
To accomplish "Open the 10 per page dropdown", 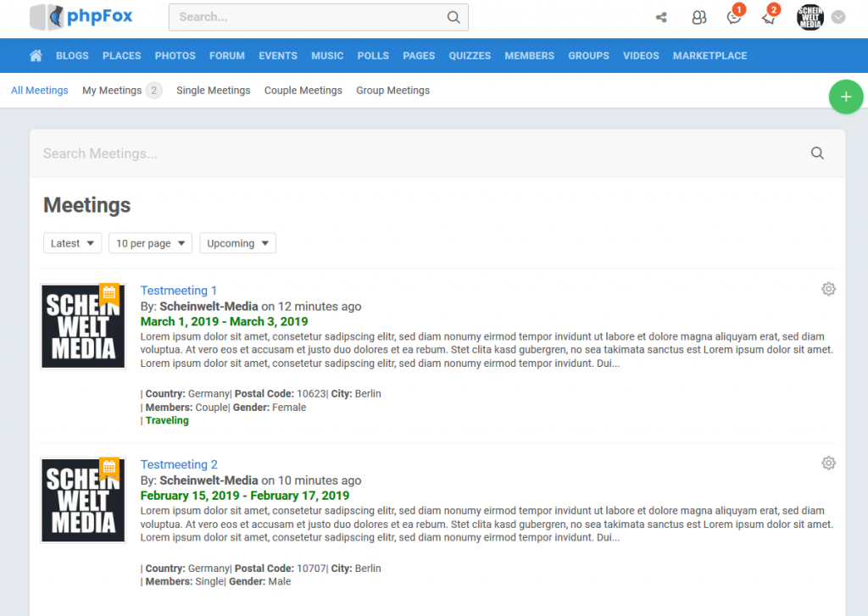I will [150, 243].
